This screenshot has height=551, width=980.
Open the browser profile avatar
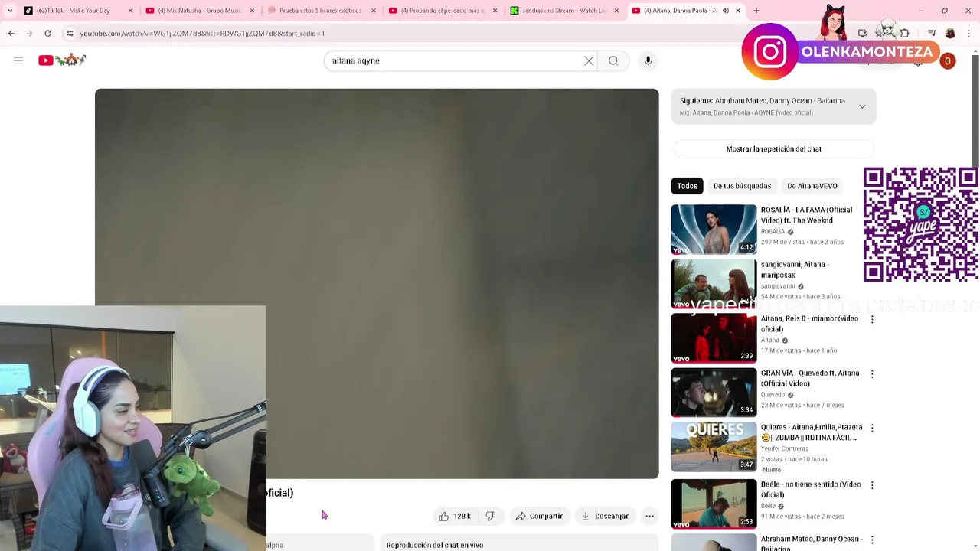tap(950, 34)
